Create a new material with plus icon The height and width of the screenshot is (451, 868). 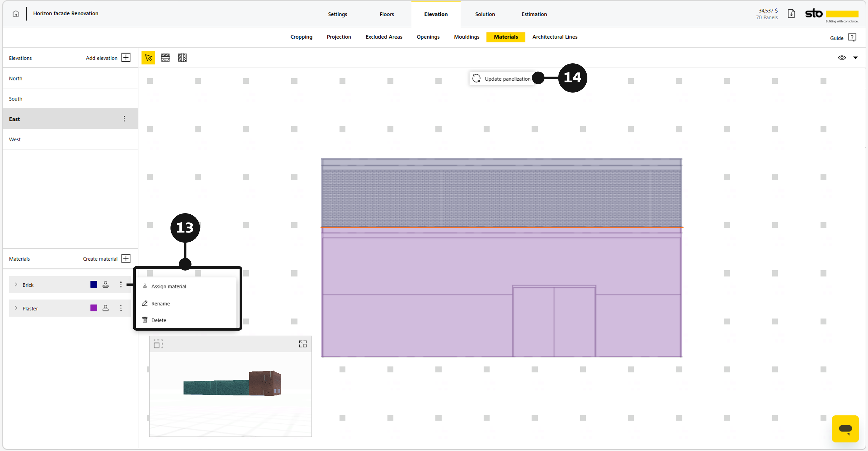point(126,258)
